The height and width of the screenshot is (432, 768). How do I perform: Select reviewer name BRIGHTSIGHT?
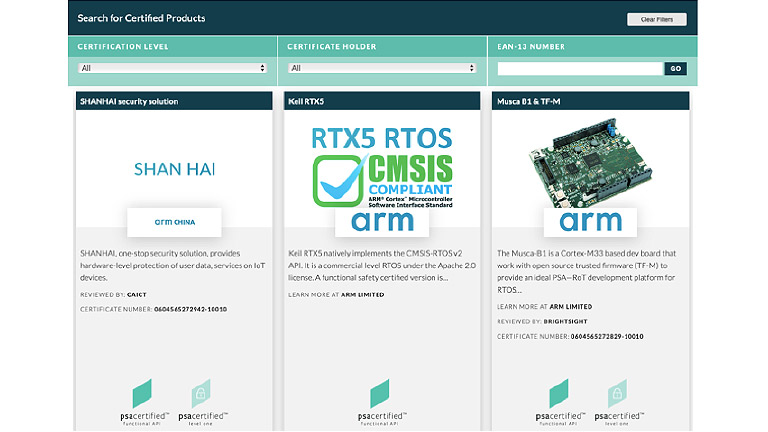tap(565, 322)
